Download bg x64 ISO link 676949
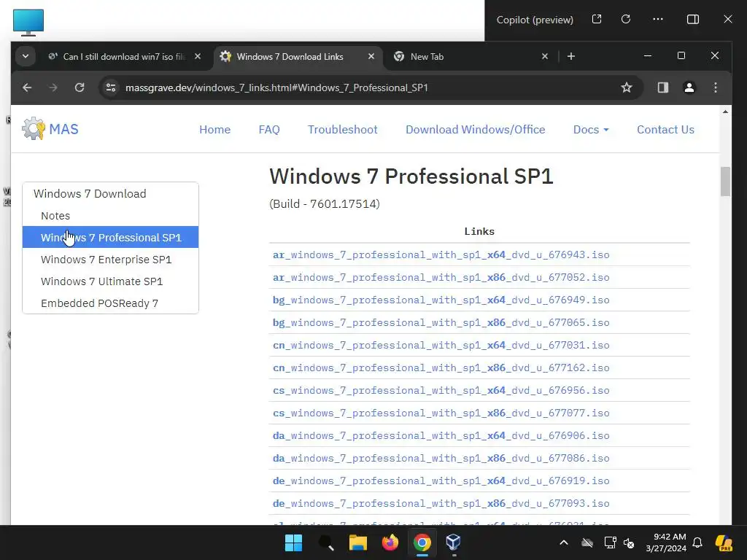 click(x=441, y=300)
